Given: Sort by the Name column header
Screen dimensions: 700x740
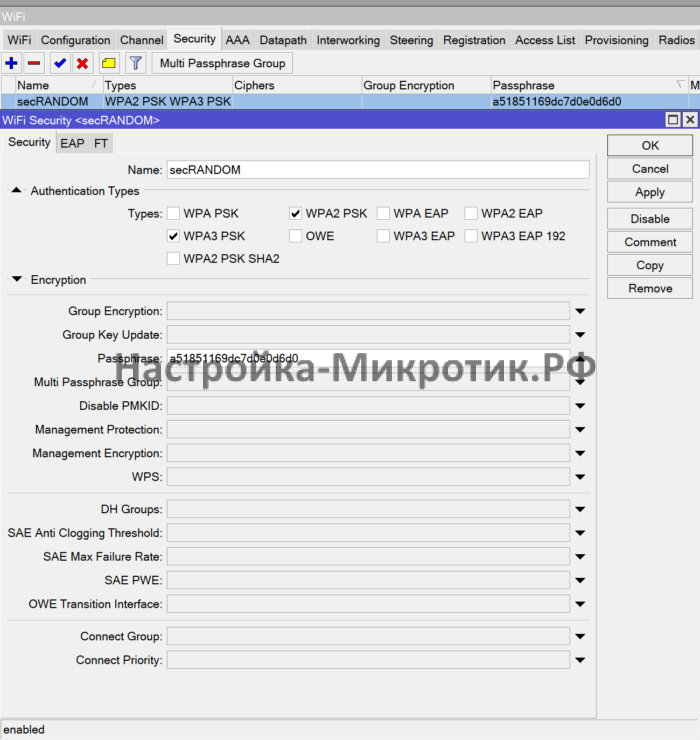Looking at the screenshot, I should pyautogui.click(x=59, y=85).
